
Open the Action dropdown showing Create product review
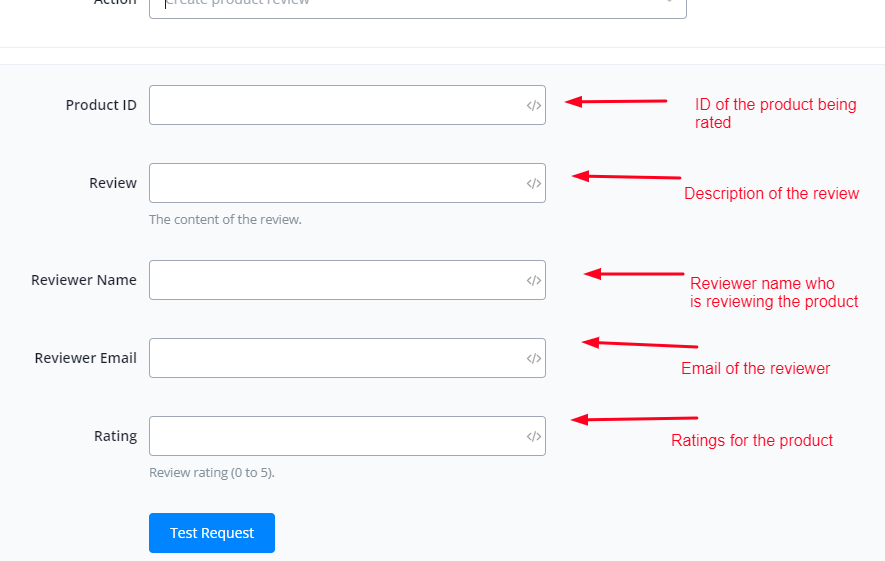[417, 5]
